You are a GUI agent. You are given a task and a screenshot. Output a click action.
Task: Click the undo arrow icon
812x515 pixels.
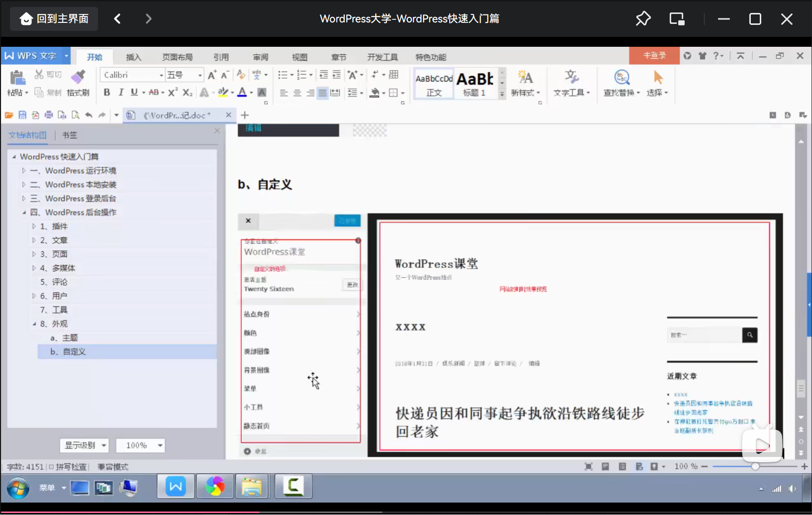[89, 115]
